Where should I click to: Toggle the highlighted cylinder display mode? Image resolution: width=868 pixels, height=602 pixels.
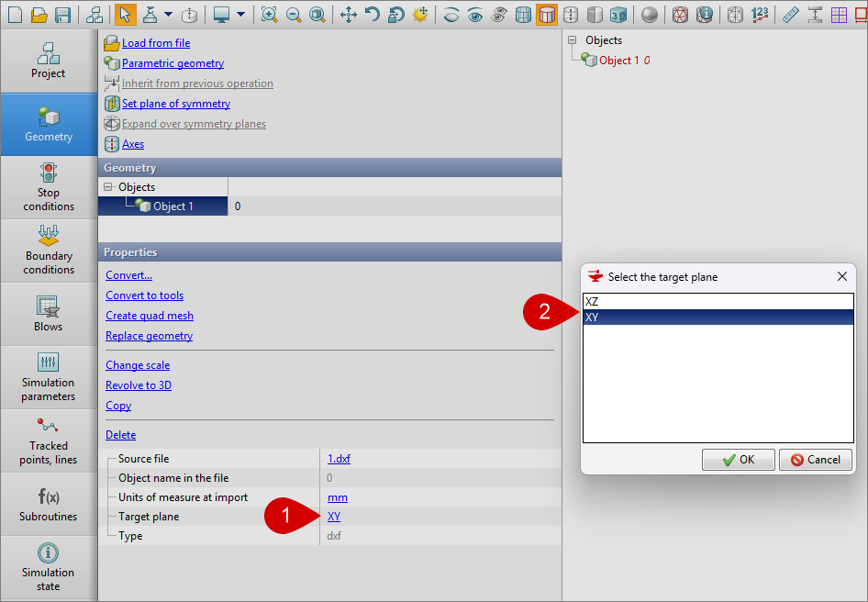(x=547, y=15)
